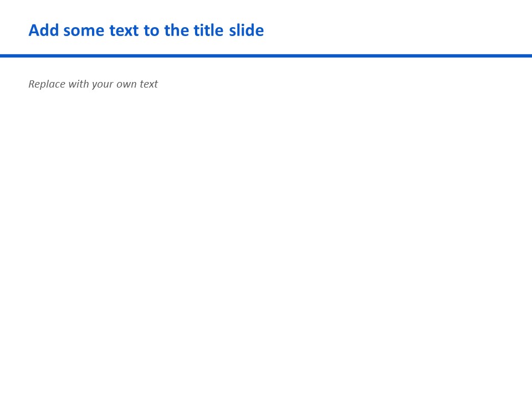The height and width of the screenshot is (399, 532).
Task: Click the italic word "Replace" in the body
Action: [47, 84]
